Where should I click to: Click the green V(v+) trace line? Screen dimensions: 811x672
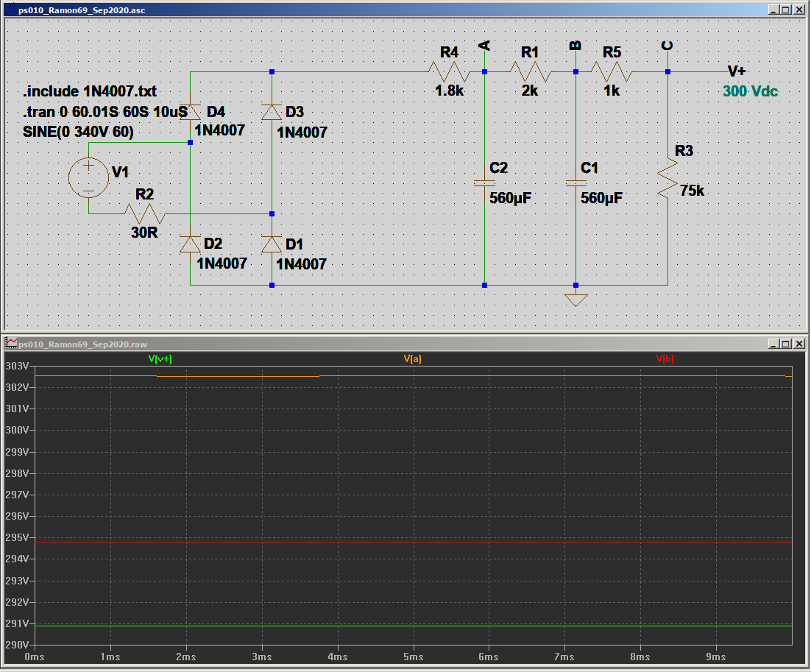(414, 626)
